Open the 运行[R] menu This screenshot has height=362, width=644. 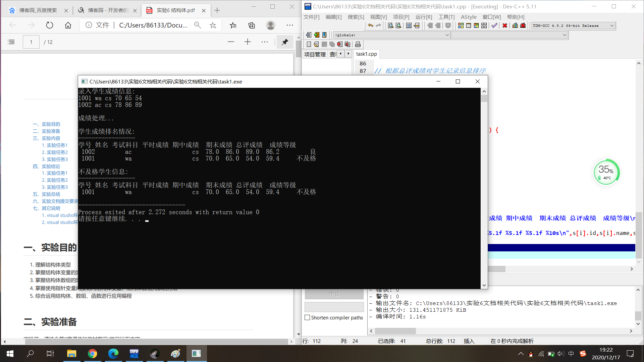pyautogui.click(x=424, y=17)
